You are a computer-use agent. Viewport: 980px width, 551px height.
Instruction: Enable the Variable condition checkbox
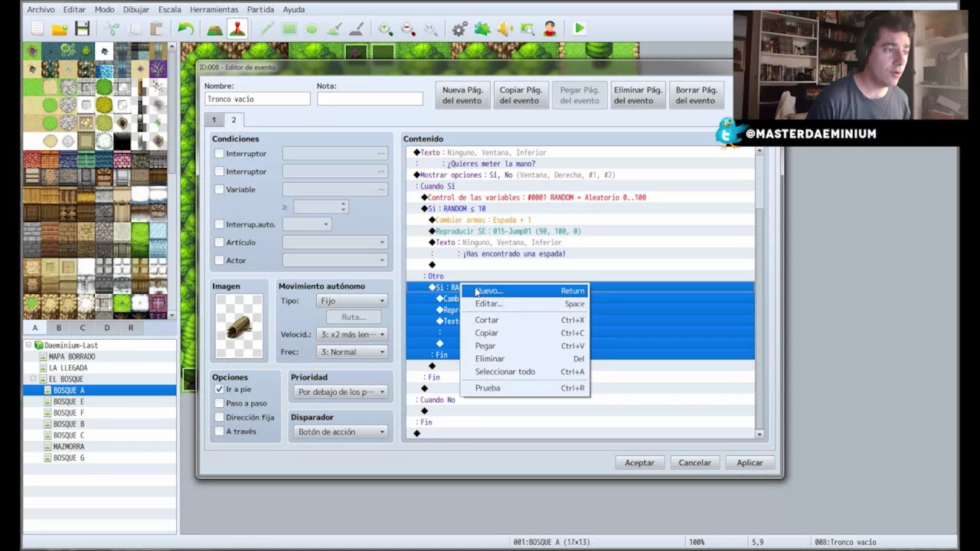(219, 189)
